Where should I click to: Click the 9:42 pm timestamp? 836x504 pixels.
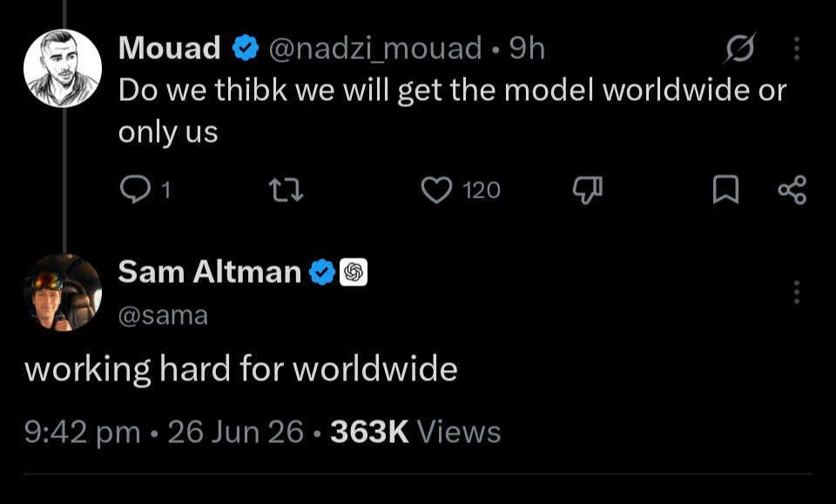pos(82,432)
